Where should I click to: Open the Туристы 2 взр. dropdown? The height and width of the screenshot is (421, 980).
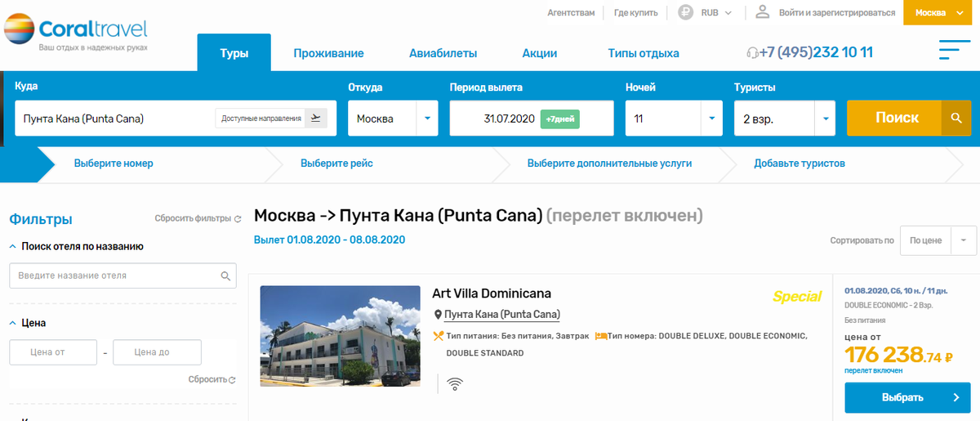(825, 119)
